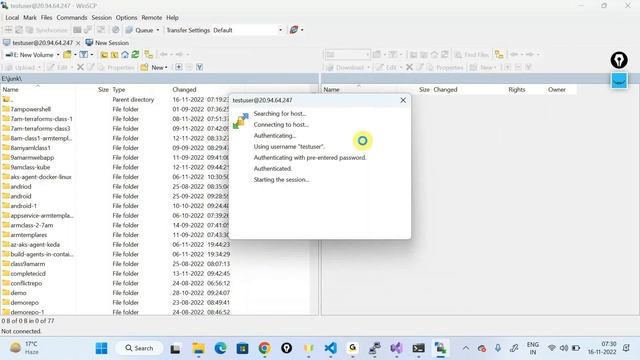Viewport: 640px width, 360px height.
Task: Click the local panel filter icon
Action: [x=83, y=54]
